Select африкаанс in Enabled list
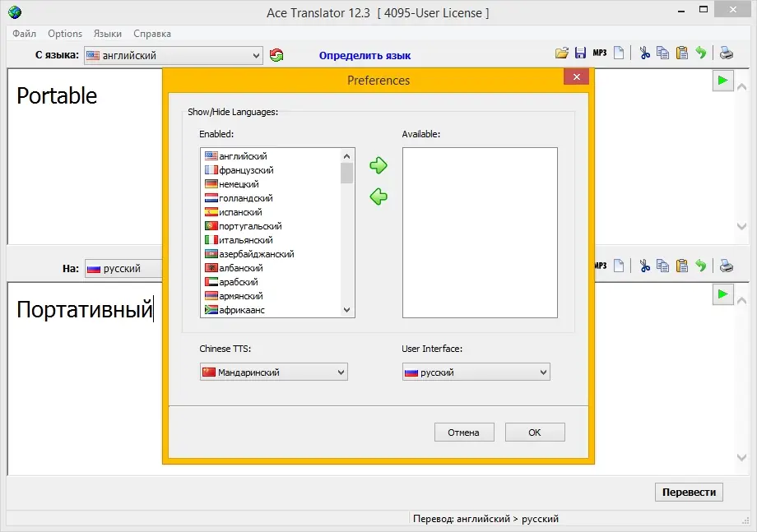 coord(272,310)
